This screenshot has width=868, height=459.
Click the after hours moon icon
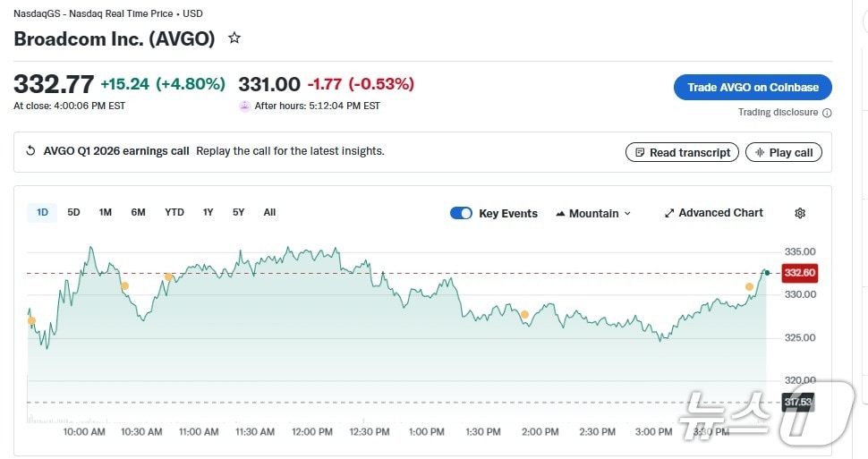click(x=244, y=106)
